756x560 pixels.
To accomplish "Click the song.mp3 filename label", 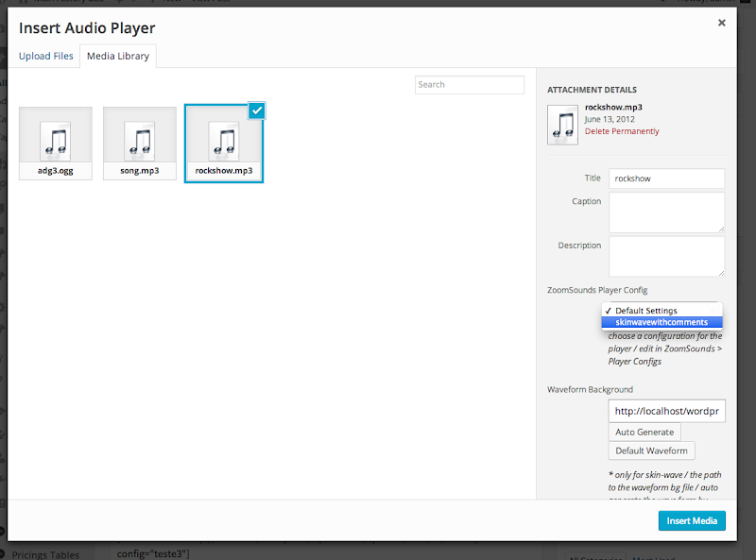I will [x=140, y=171].
